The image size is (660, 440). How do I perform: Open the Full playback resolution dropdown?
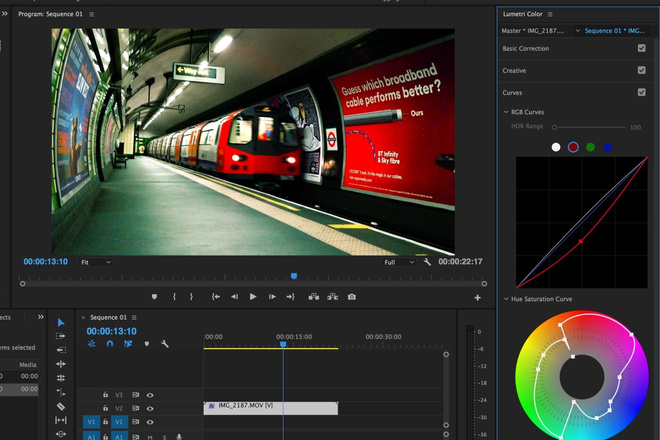399,262
